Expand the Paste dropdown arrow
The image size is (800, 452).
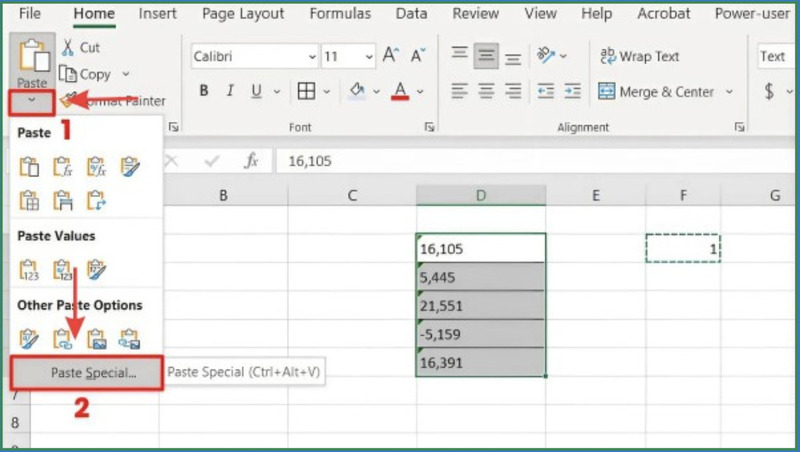(x=32, y=100)
